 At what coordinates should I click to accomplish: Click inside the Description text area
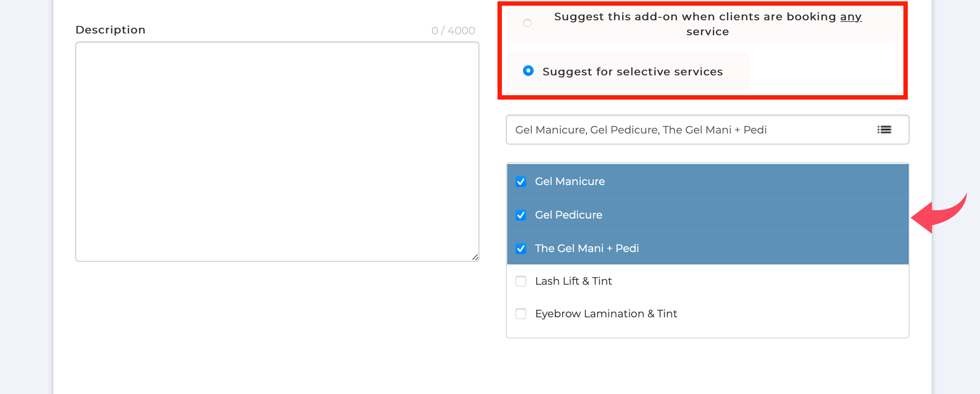277,152
